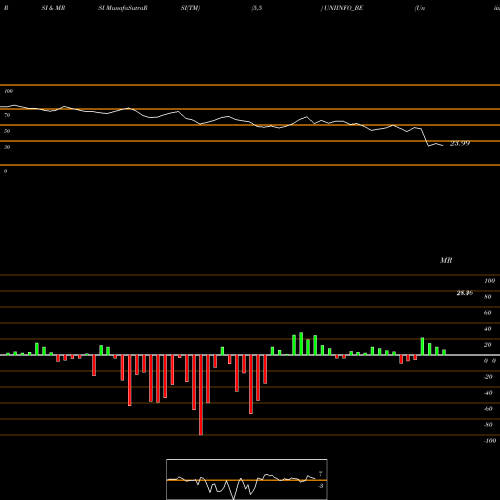Click the tallest red bar reaching -100
Screen dimensions: 500x500
(x=201, y=395)
